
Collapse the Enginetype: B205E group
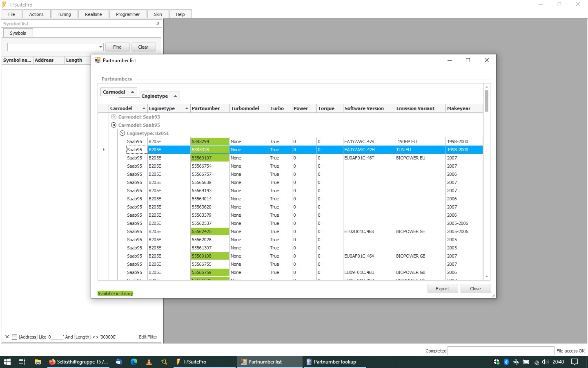pyautogui.click(x=122, y=133)
